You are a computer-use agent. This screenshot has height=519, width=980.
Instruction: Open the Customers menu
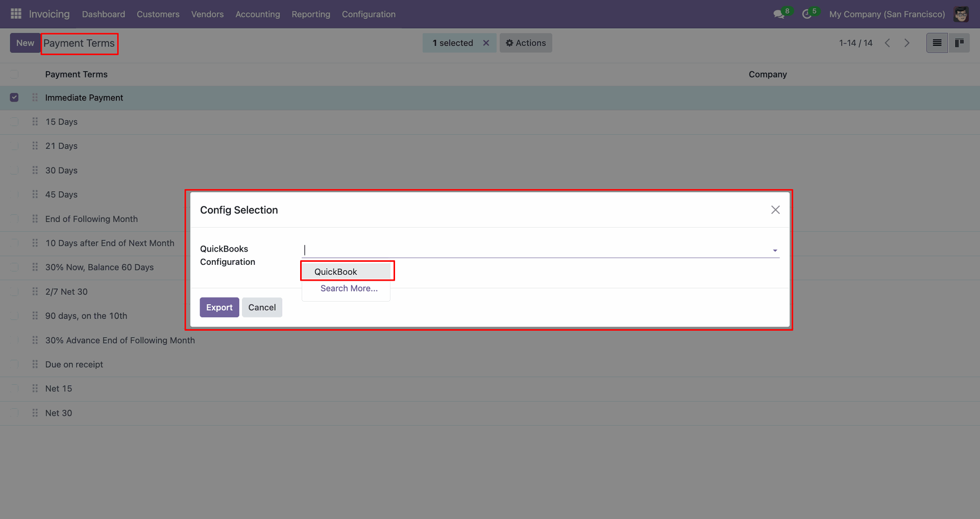tap(158, 14)
